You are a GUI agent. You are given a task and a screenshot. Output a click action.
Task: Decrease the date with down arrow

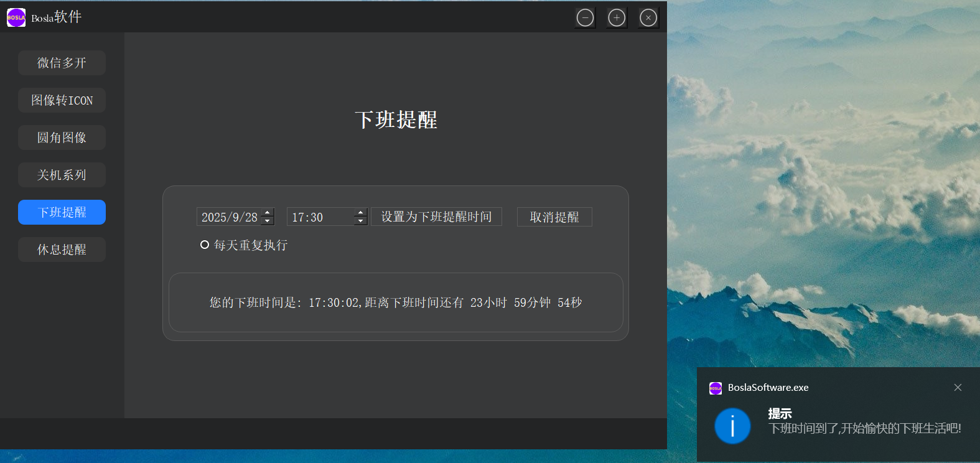pyautogui.click(x=268, y=221)
